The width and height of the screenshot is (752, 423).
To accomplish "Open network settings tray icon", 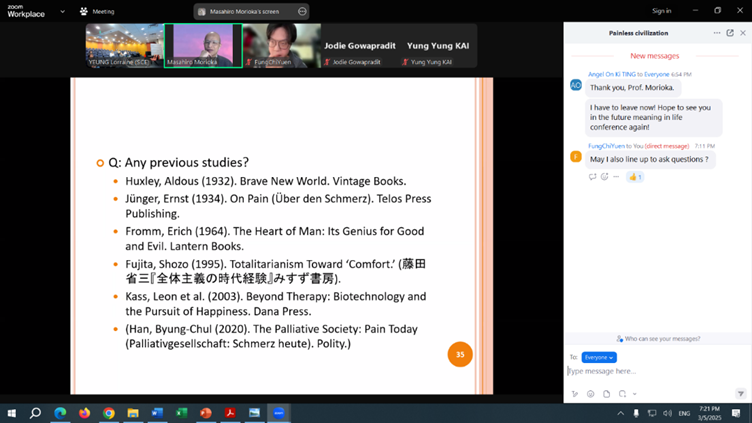I will point(652,413).
